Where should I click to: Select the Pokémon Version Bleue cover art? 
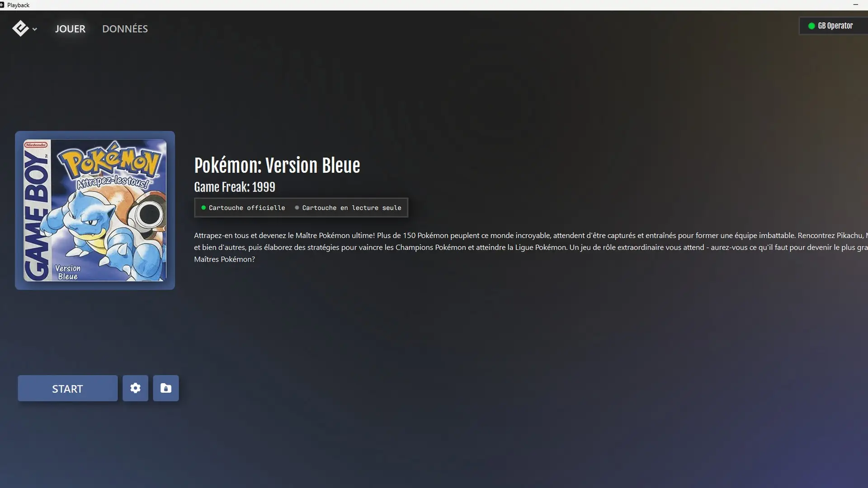[x=95, y=211]
